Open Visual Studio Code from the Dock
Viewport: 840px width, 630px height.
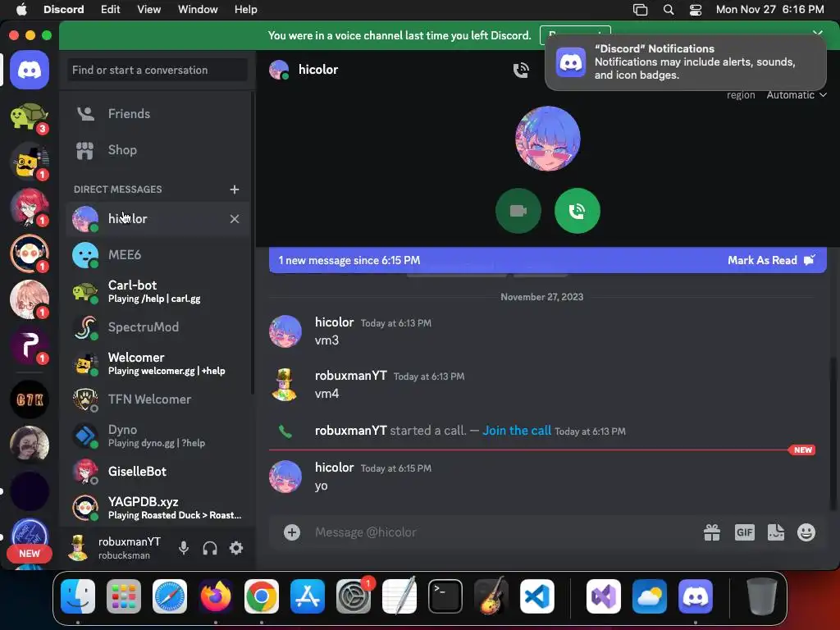tap(536, 596)
